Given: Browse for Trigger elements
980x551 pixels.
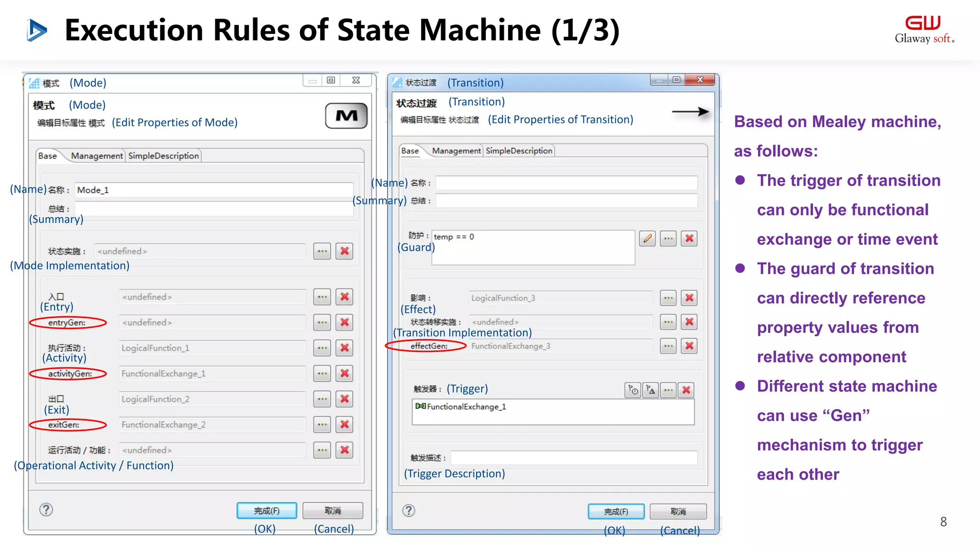Looking at the screenshot, I should coord(668,390).
